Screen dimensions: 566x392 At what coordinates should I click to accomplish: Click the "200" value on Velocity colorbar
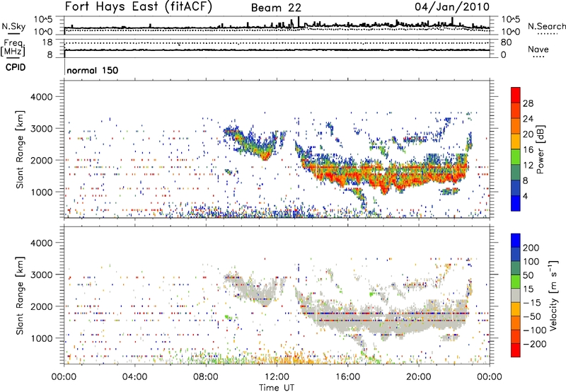531,248
